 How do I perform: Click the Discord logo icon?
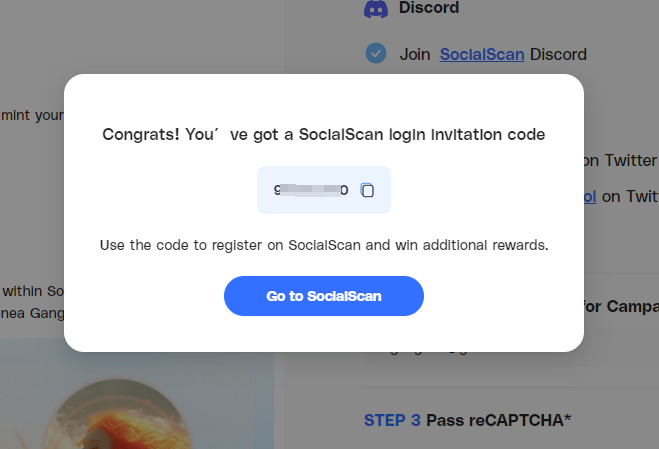[376, 9]
